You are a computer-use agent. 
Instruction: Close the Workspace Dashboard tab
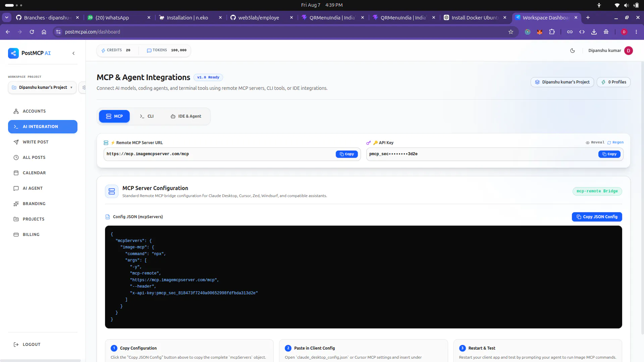point(576,18)
